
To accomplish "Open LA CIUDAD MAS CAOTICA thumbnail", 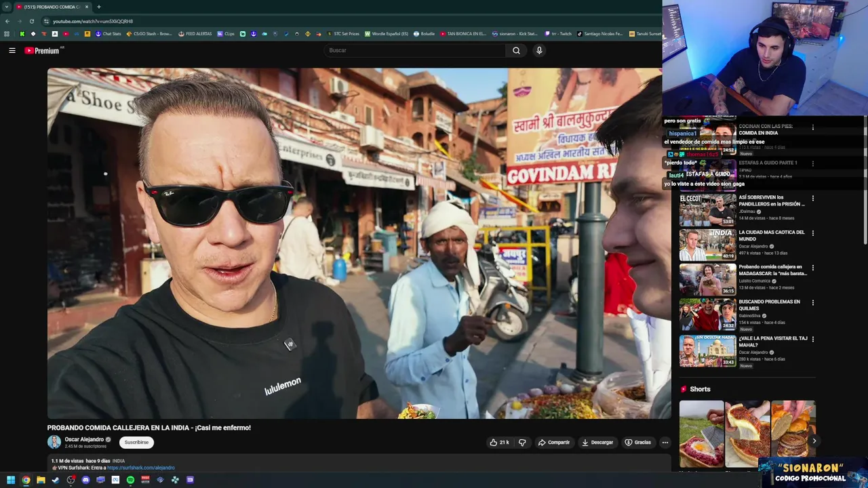I will point(707,245).
